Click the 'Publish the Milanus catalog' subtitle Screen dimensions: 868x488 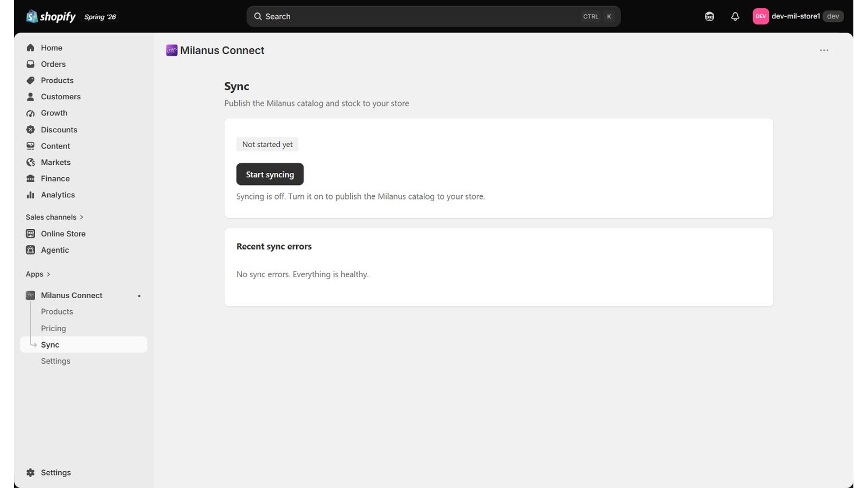pos(317,104)
